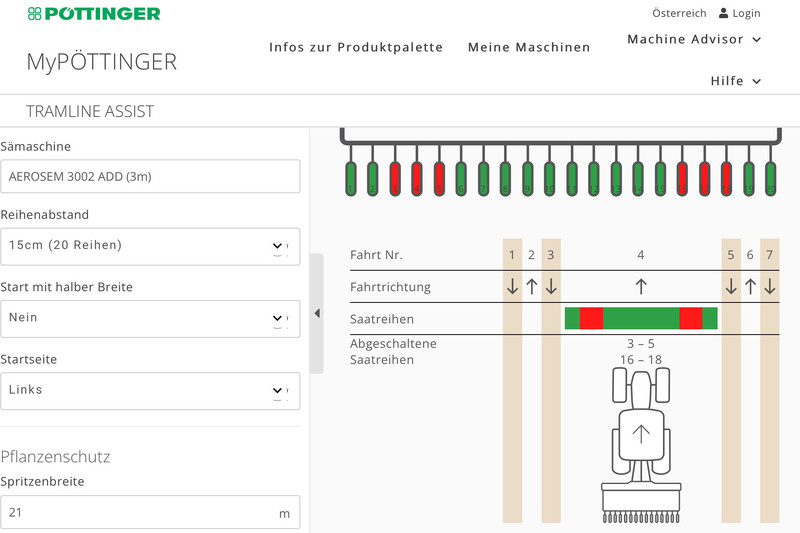Open the Reihenabstand dropdown

pos(150,246)
